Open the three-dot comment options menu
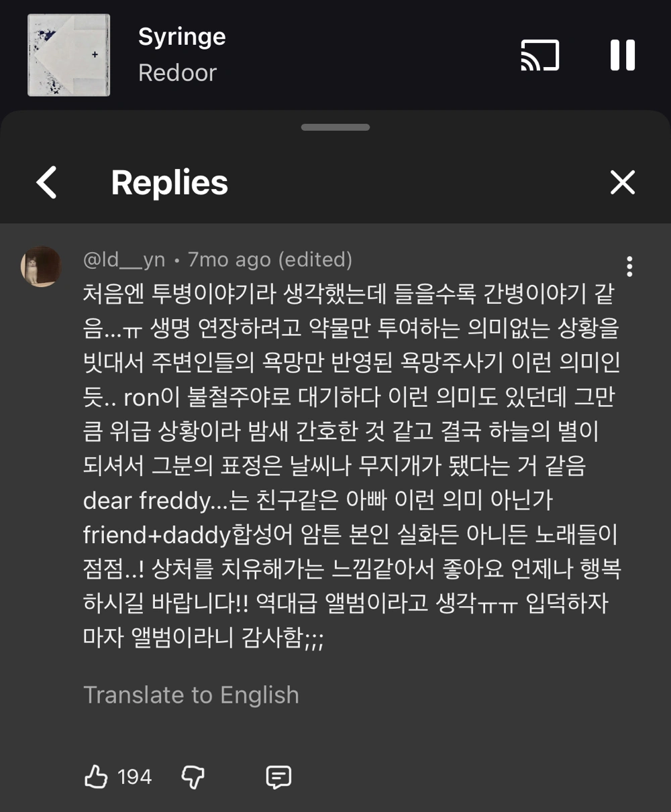671x812 pixels. (x=629, y=266)
